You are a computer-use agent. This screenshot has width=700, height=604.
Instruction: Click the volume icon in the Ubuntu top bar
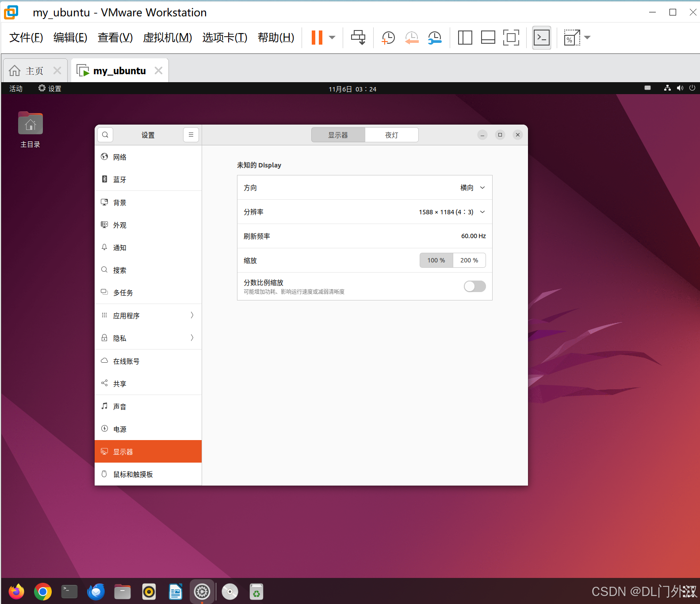click(x=680, y=88)
